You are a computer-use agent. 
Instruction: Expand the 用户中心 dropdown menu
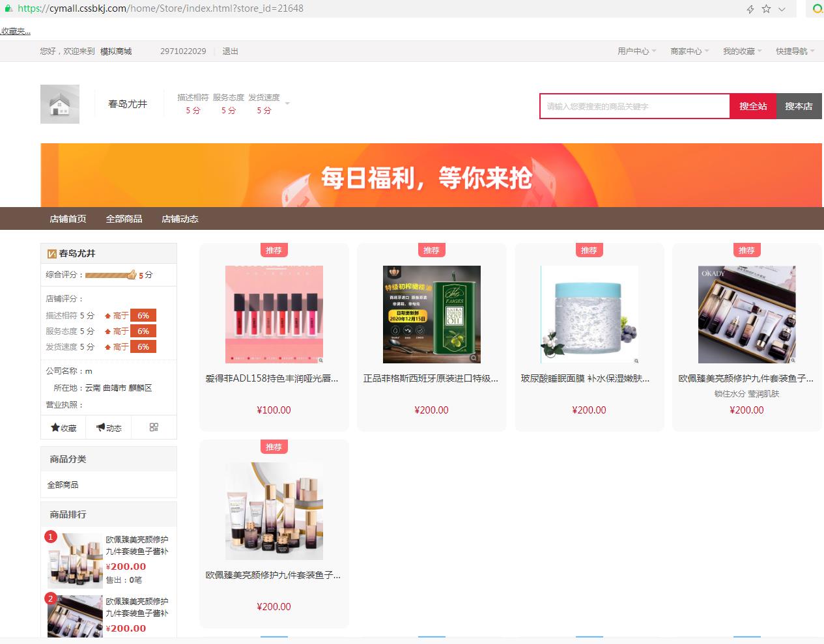[x=636, y=51]
